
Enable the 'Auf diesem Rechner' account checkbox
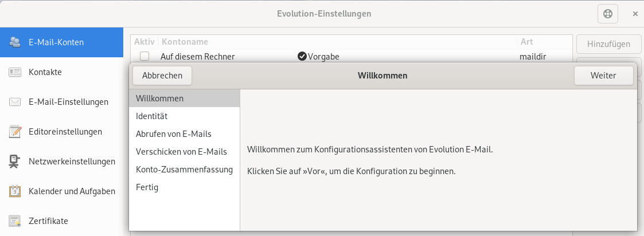[x=145, y=56]
